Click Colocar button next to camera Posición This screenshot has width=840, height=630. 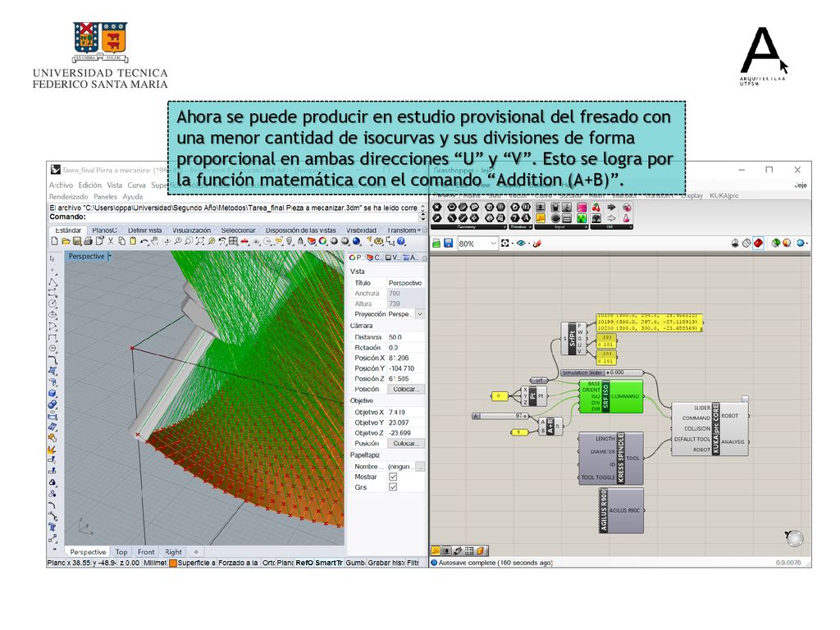click(x=405, y=389)
